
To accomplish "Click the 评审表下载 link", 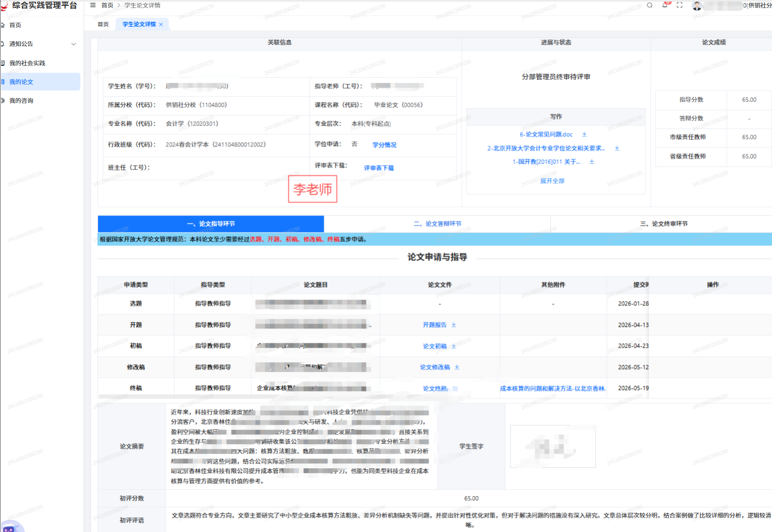I will 379,168.
